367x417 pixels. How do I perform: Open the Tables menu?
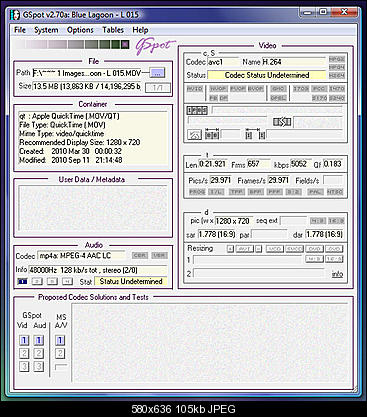(113, 30)
